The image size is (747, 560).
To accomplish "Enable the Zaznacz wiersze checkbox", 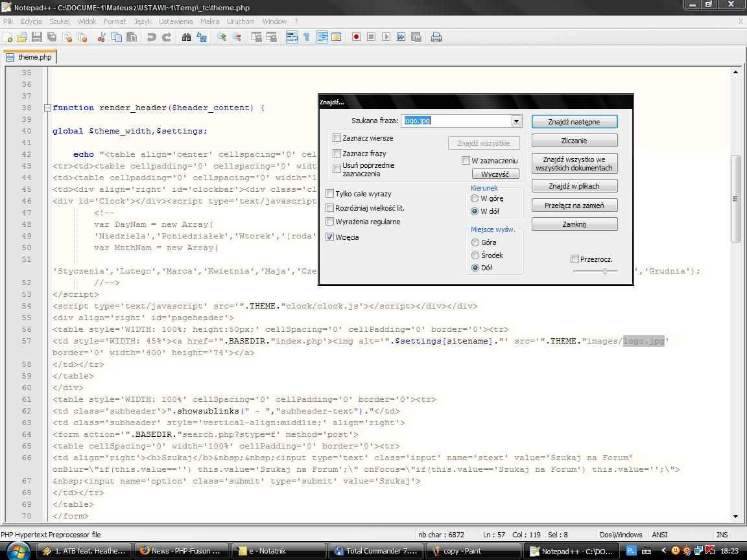I will coord(337,138).
